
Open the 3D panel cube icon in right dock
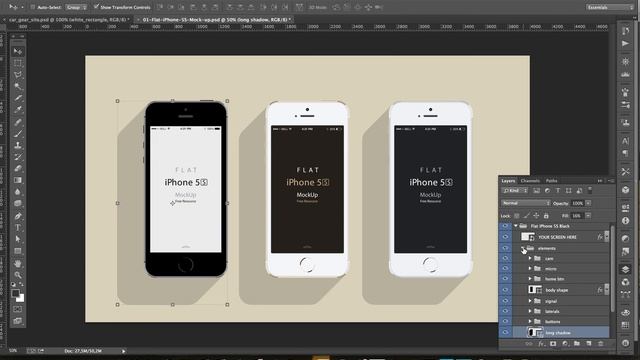click(x=625, y=190)
